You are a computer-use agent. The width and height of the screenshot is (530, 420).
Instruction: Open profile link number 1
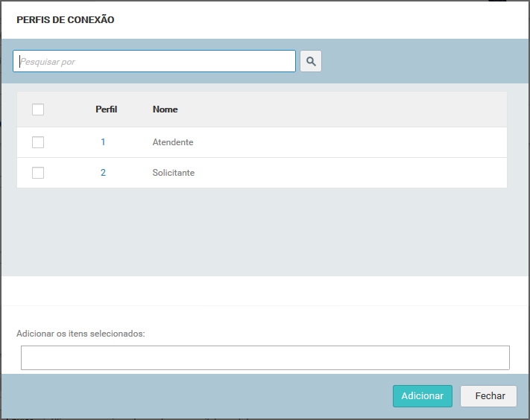[x=103, y=142]
